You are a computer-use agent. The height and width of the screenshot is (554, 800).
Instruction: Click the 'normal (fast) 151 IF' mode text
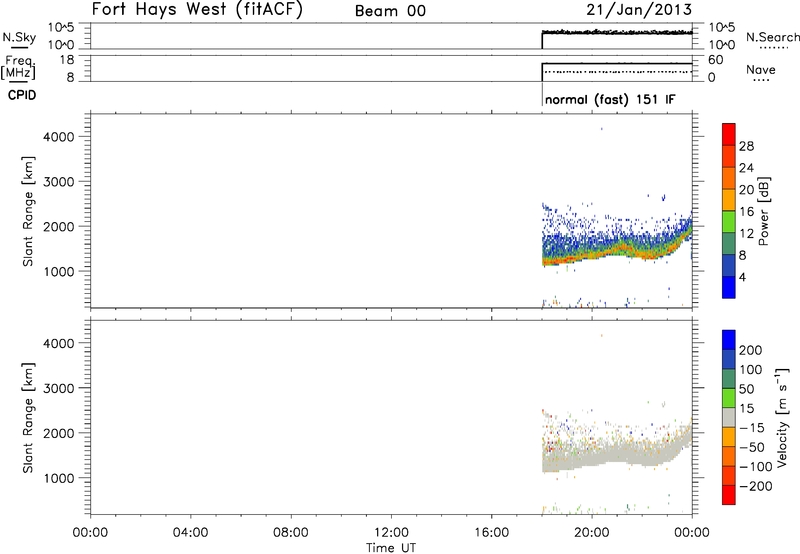coord(610,99)
